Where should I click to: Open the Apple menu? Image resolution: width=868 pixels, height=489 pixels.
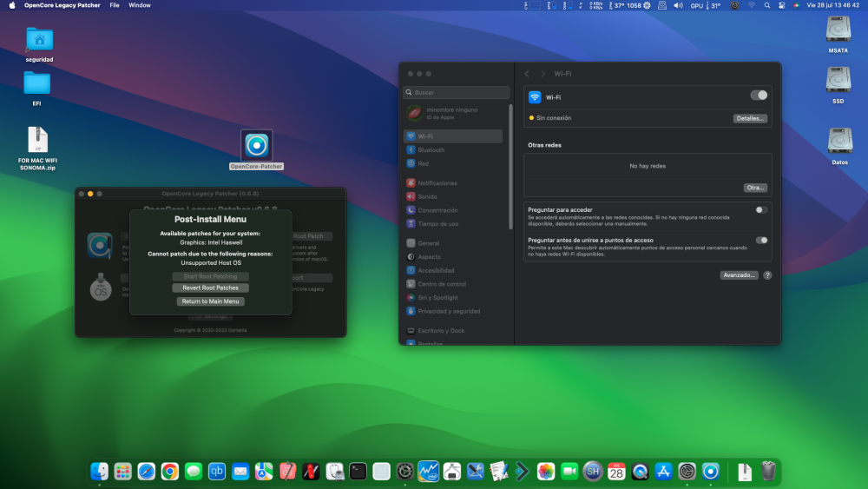(12, 5)
